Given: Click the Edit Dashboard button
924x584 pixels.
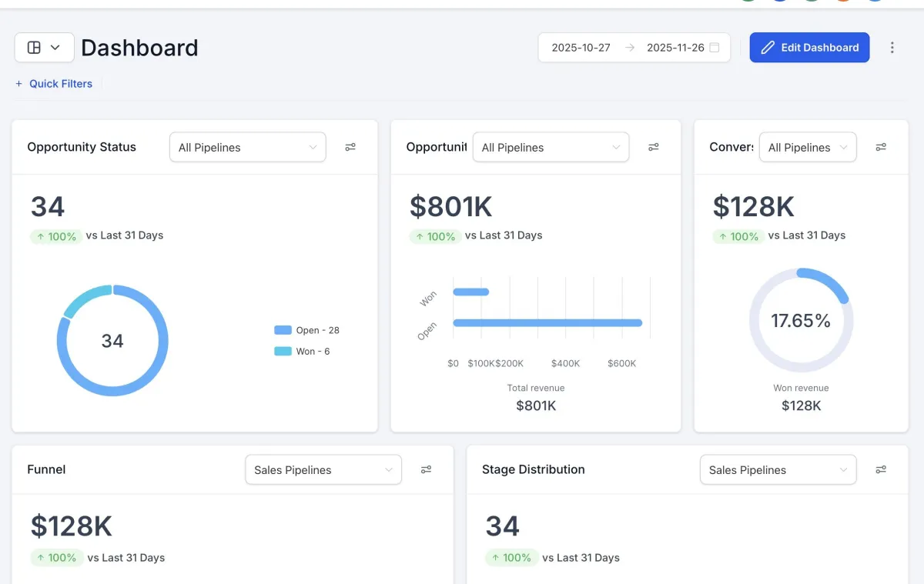Looking at the screenshot, I should 809,48.
